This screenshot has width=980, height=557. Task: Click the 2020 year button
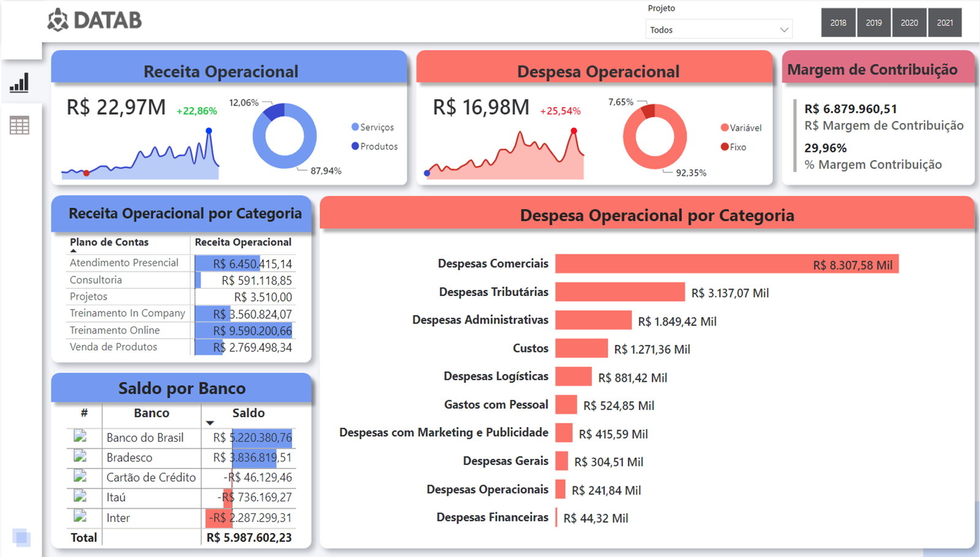pos(909,23)
